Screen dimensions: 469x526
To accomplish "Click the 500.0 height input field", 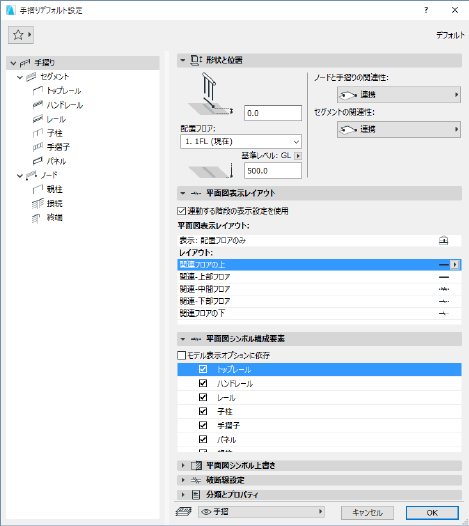I will click(273, 171).
